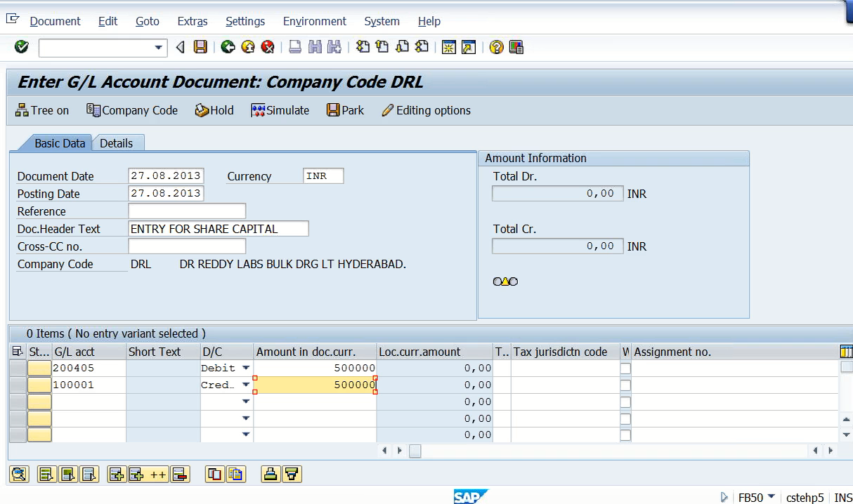Tick the W checkbox in the third item row
Image resolution: width=853 pixels, height=504 pixels.
pyautogui.click(x=625, y=402)
